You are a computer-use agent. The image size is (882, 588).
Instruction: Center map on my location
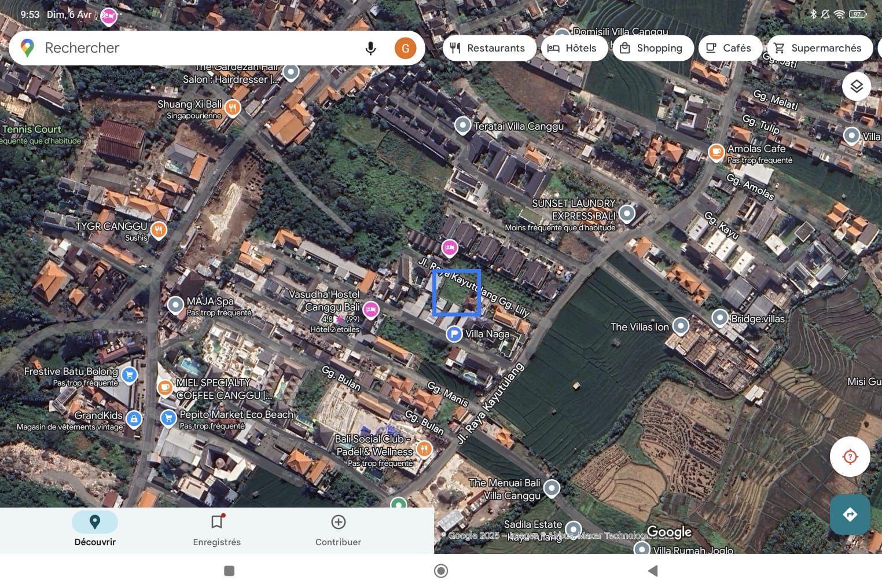[x=850, y=457]
